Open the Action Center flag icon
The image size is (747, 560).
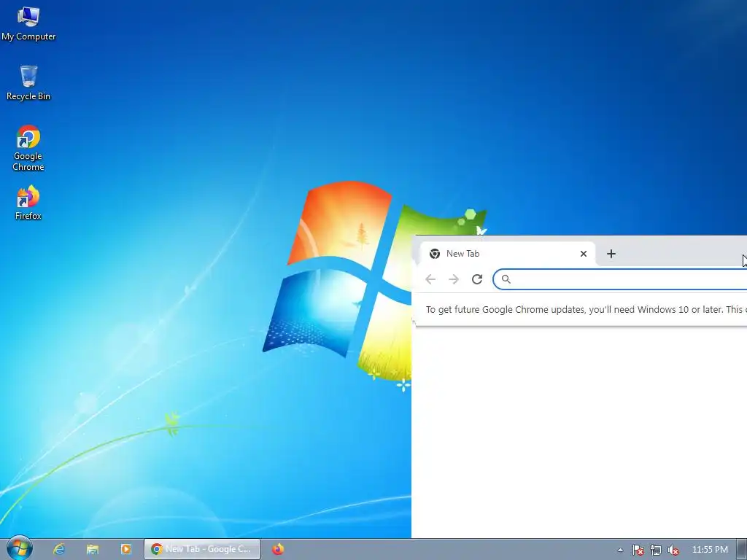coord(638,550)
